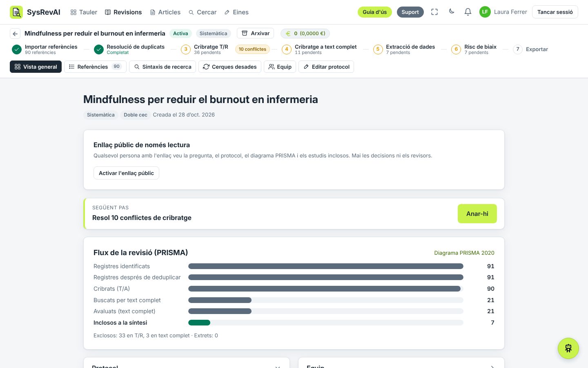Select the Vista general tab
The image size is (588, 368).
pos(36,67)
